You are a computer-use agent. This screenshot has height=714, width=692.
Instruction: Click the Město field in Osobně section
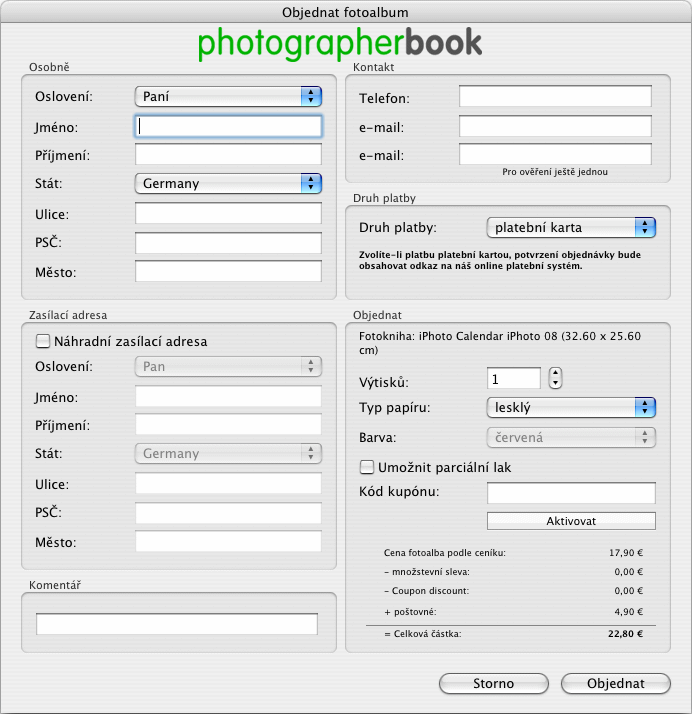click(228, 271)
